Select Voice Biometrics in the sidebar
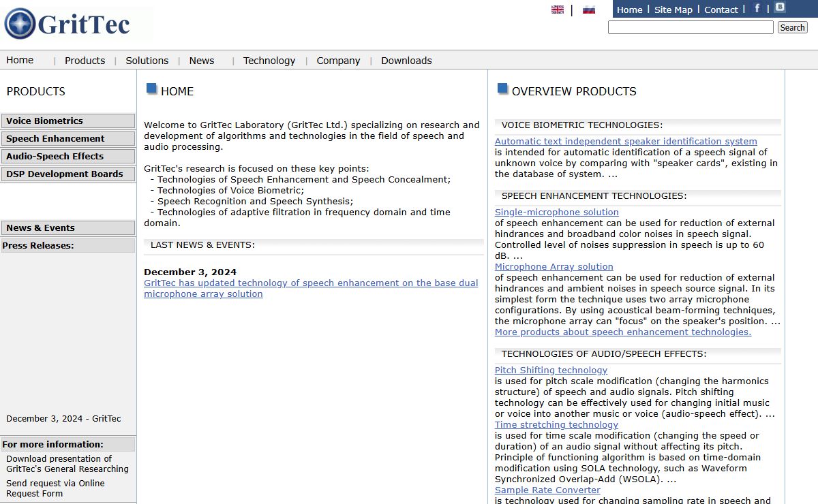The image size is (818, 504). 68,121
